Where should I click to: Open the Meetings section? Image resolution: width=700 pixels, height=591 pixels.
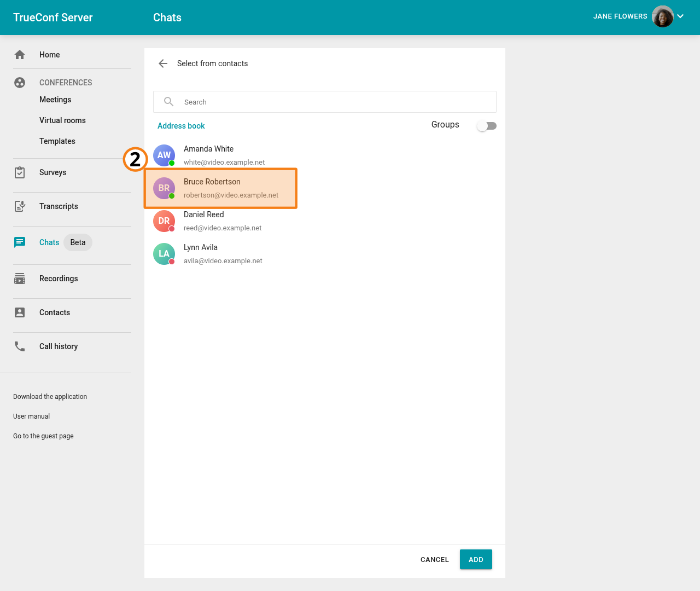click(x=55, y=100)
